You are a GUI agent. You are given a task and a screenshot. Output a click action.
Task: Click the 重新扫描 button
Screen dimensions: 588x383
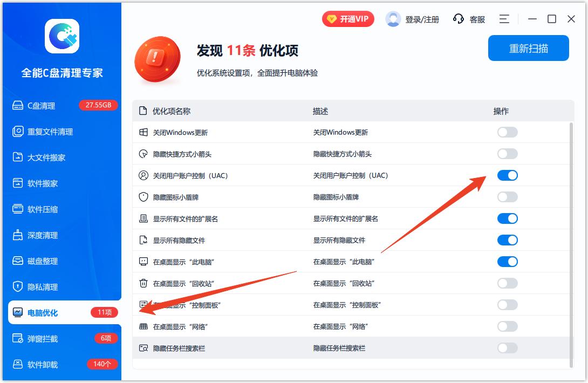coord(528,48)
